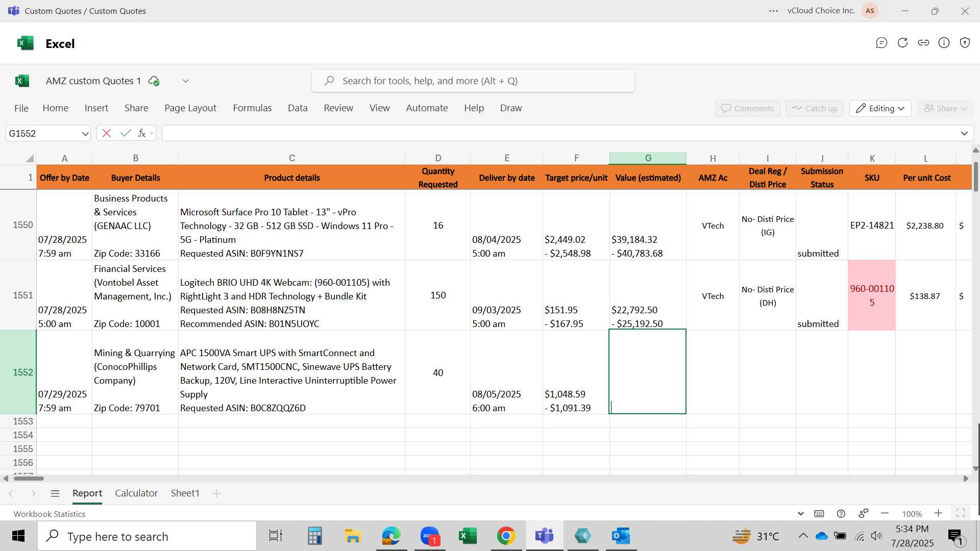The width and height of the screenshot is (980, 551).
Task: Zoom out with the minus icon
Action: 885,513
